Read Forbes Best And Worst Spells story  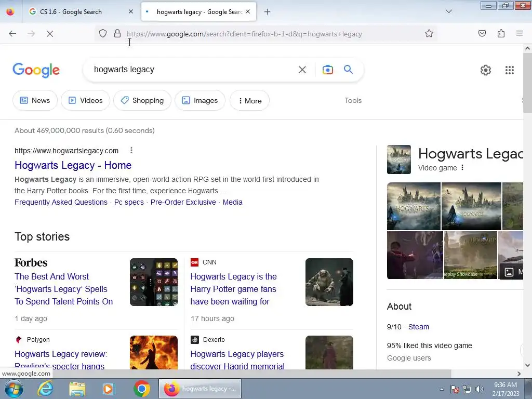[64, 289]
